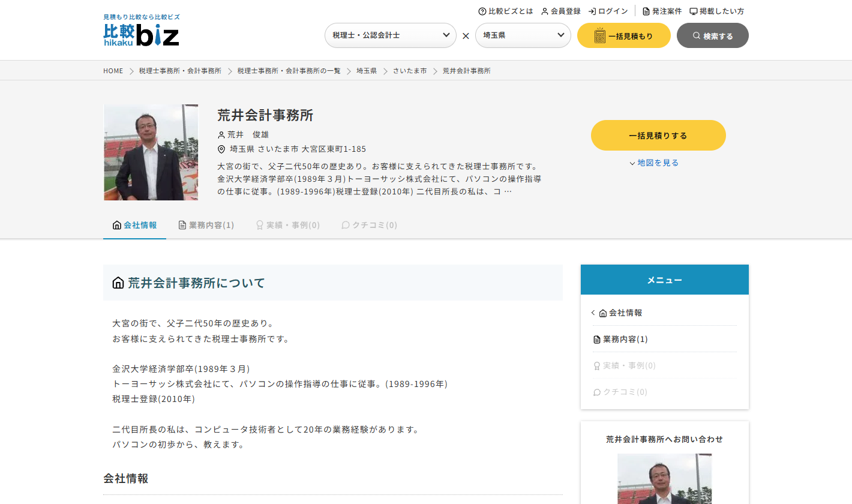Click the calculator icon on 一括見積もり button
852x504 pixels.
pyautogui.click(x=599, y=35)
